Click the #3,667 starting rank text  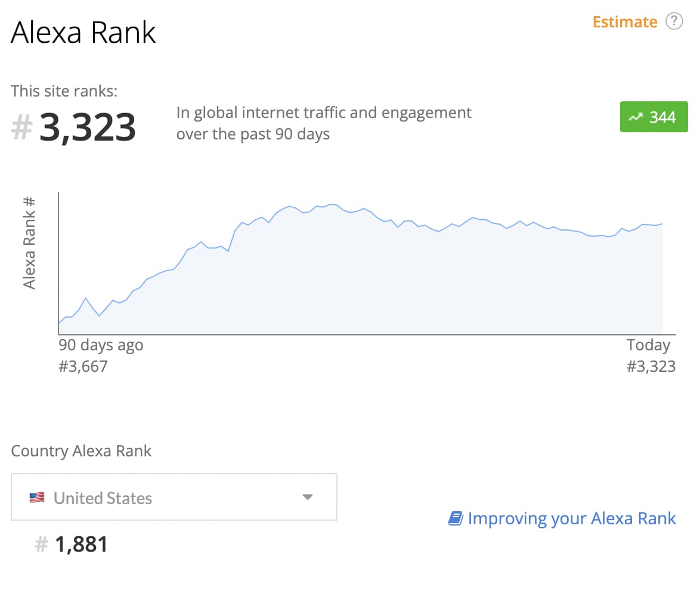[x=83, y=366]
